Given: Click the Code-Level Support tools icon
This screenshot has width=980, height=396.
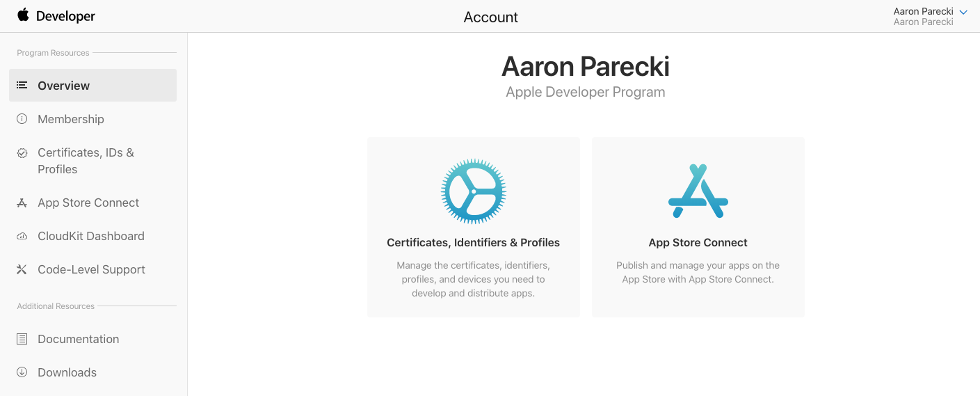Looking at the screenshot, I should click(x=22, y=270).
